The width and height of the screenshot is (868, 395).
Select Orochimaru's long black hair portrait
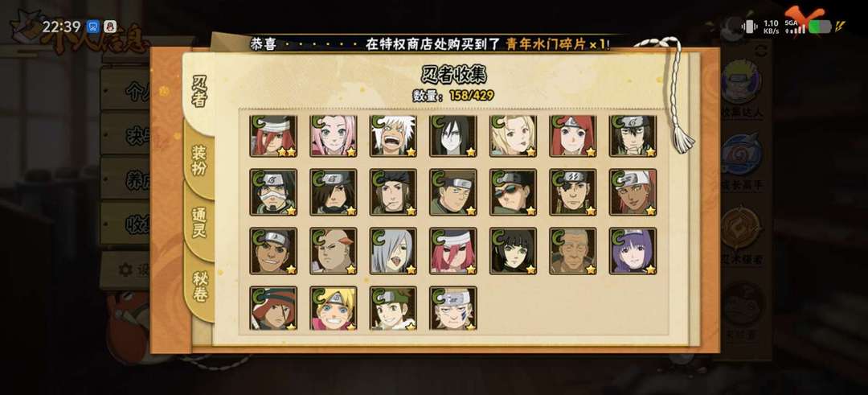point(452,136)
